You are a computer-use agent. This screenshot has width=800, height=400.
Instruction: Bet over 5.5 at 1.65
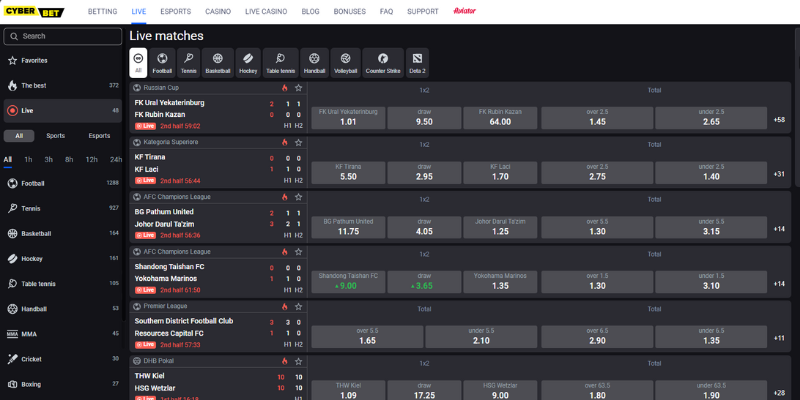(367, 336)
